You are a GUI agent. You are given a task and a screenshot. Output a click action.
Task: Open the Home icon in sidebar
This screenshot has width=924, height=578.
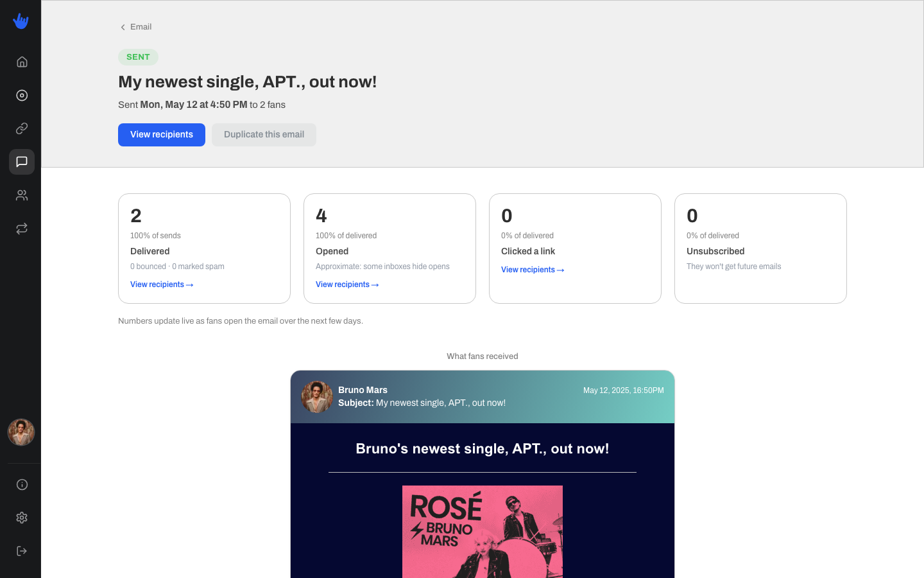[22, 62]
